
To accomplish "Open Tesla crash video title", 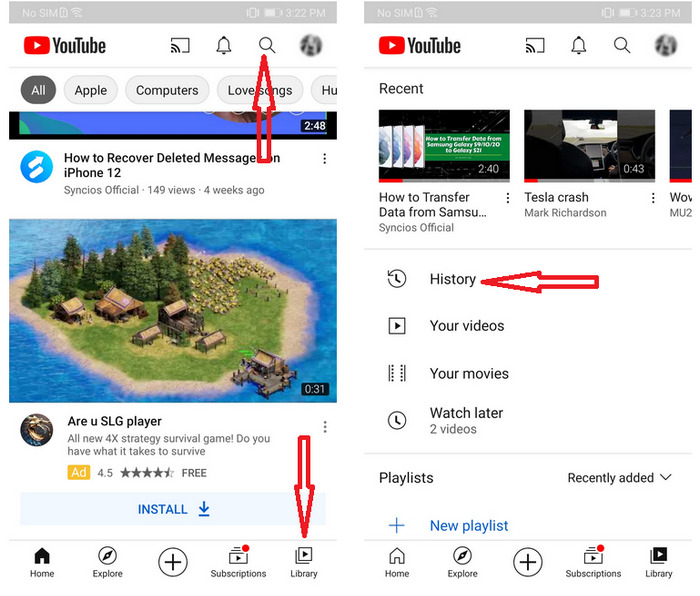I will 556,197.
